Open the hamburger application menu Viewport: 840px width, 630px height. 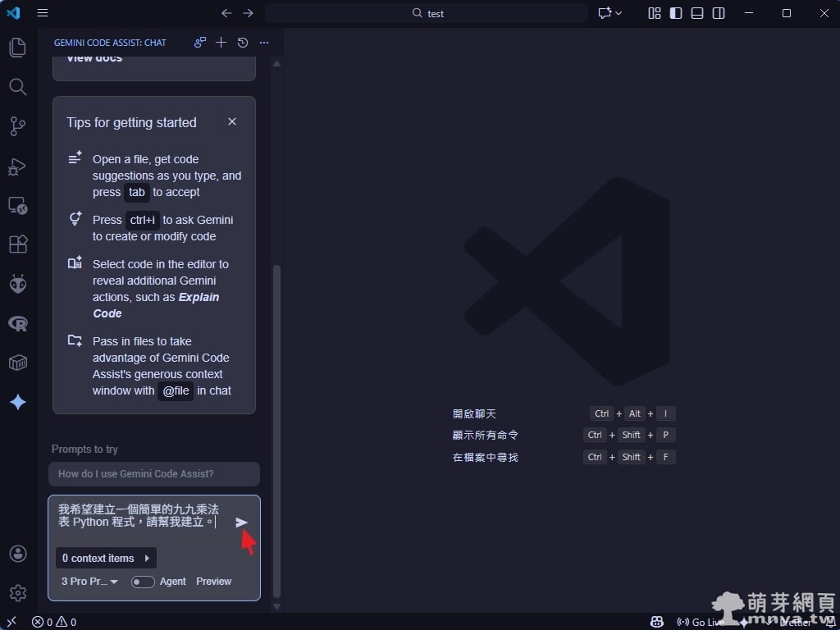pos(43,13)
